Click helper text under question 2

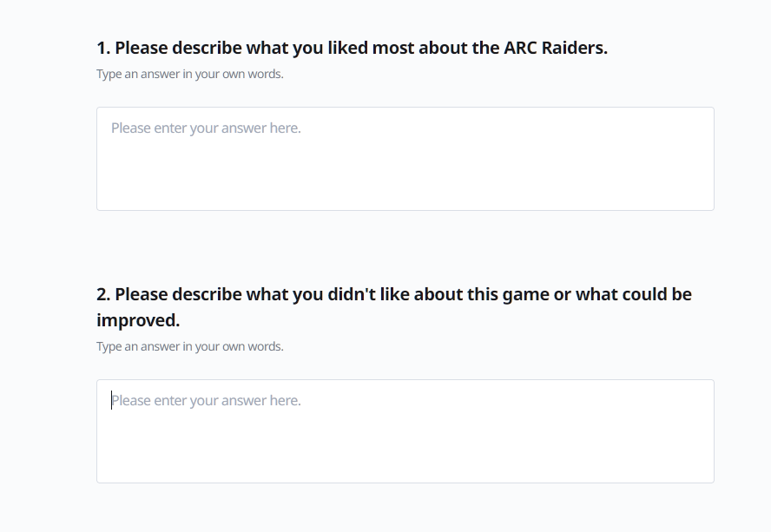click(189, 346)
